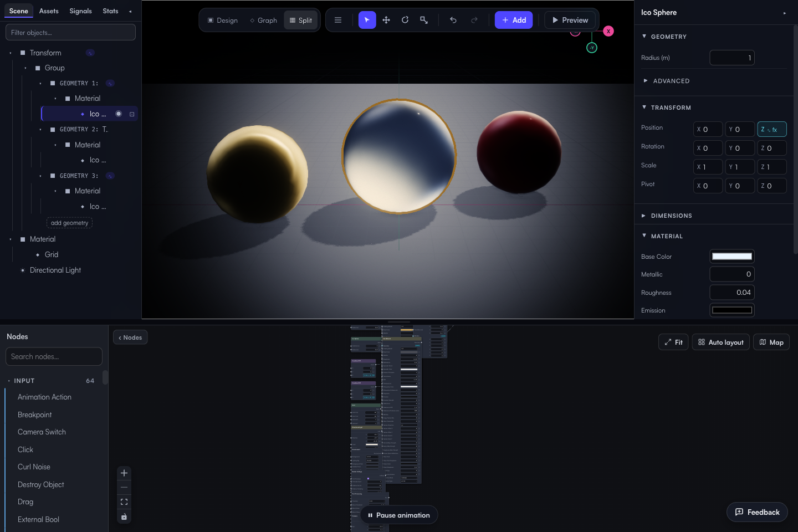Run Auto layout on the node graph

click(x=721, y=342)
